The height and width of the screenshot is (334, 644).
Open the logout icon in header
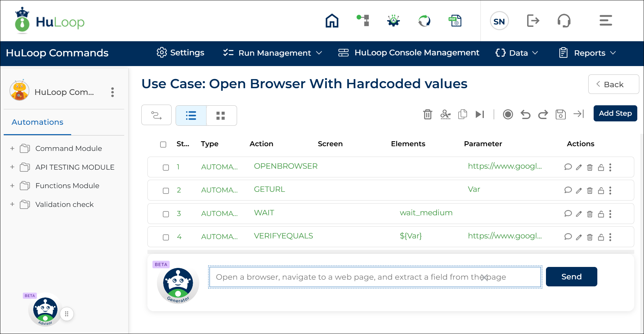[533, 21]
